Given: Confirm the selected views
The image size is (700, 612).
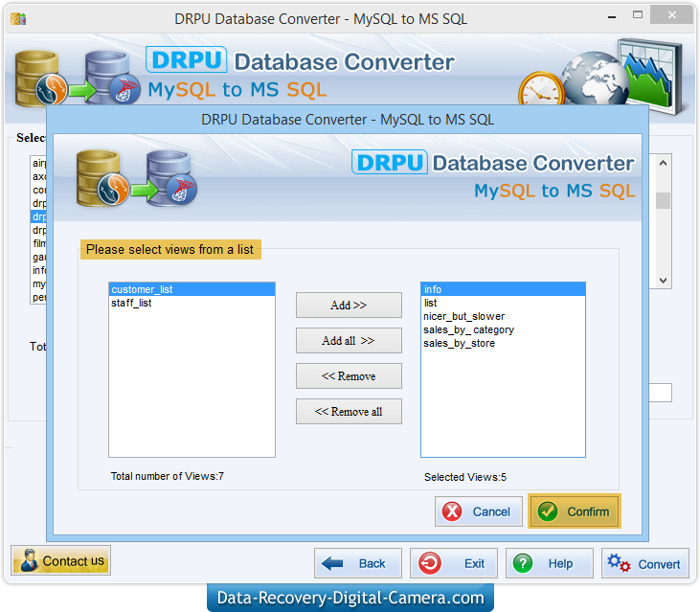Looking at the screenshot, I should pyautogui.click(x=575, y=511).
